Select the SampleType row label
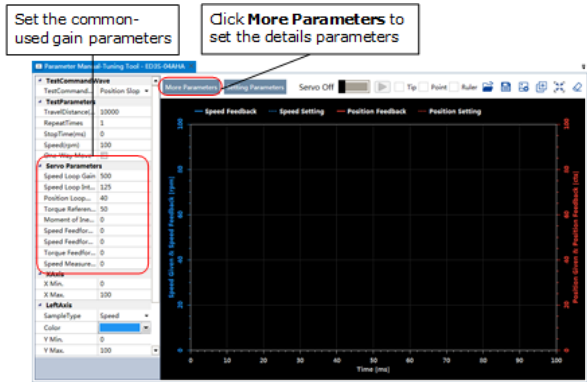587x382 pixels. pos(62,316)
